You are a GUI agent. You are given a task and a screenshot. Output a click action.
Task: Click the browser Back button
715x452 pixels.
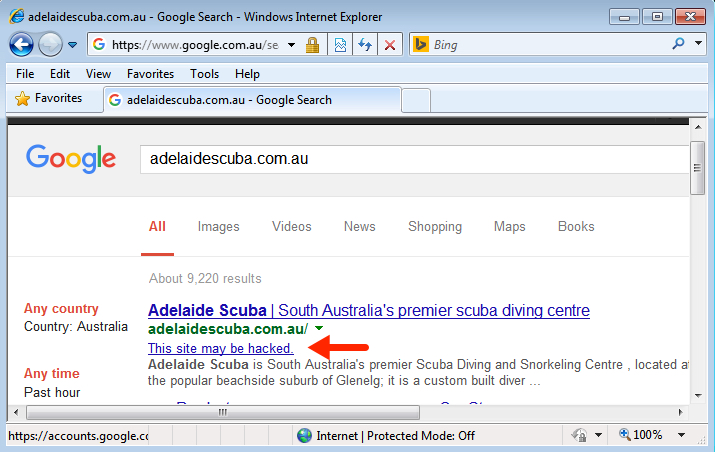22,45
